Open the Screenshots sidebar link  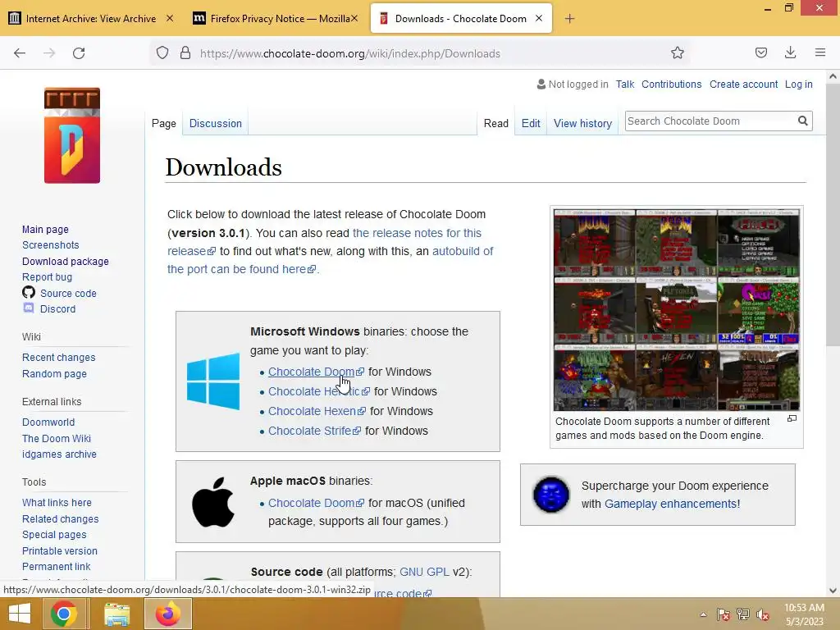[50, 244]
